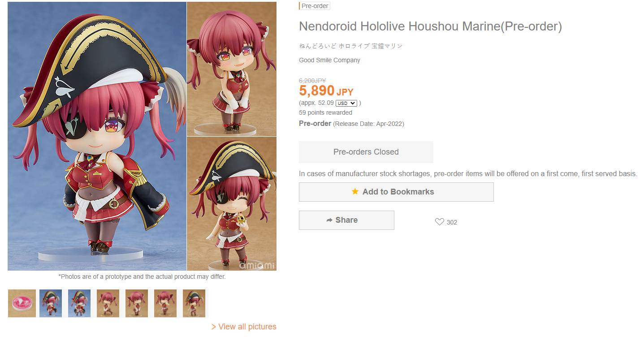The height and width of the screenshot is (337, 644).
Task: Select the third thumbnail in the strip
Action: tap(79, 303)
